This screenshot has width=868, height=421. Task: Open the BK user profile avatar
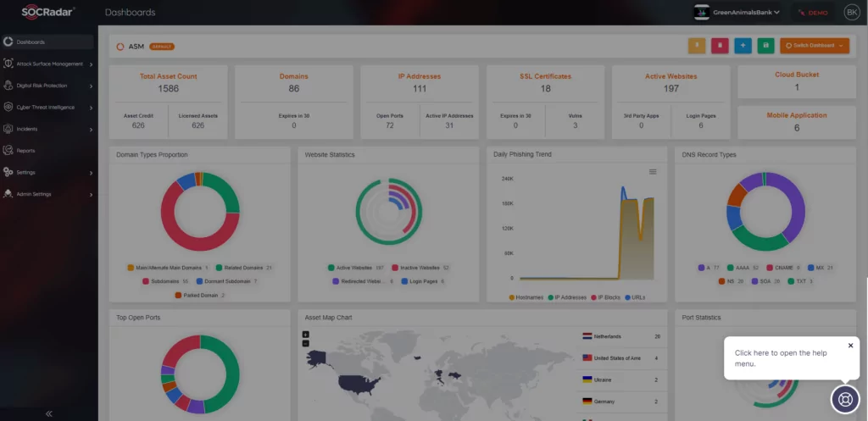pyautogui.click(x=851, y=12)
